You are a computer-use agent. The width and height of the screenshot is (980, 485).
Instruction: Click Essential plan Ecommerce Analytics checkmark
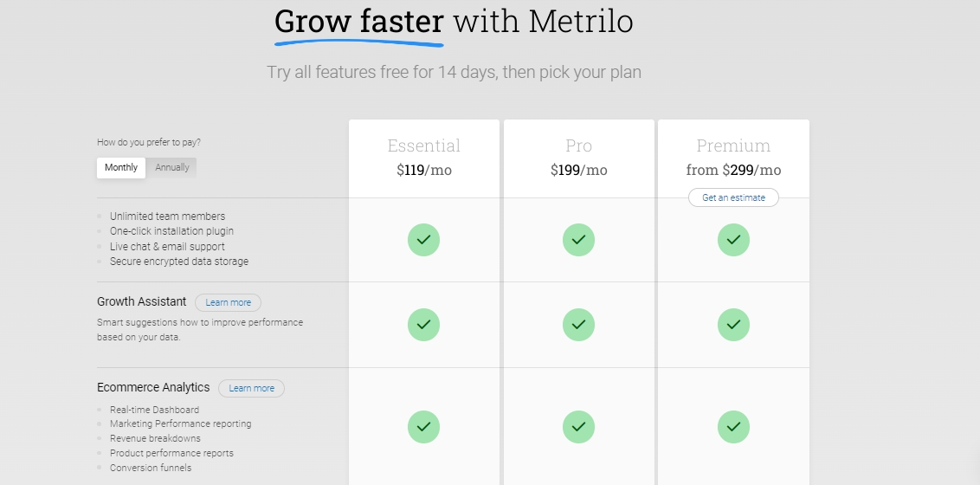(423, 427)
